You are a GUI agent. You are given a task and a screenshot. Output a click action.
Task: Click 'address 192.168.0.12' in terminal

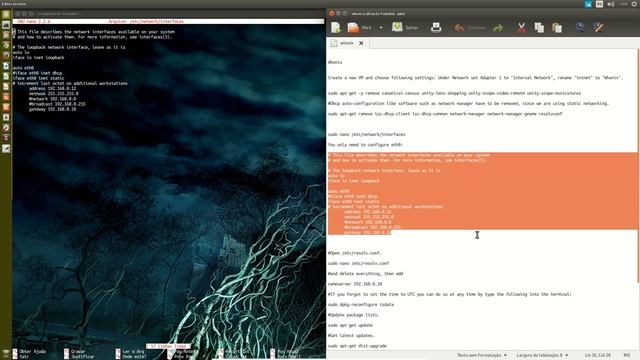[x=53, y=89]
